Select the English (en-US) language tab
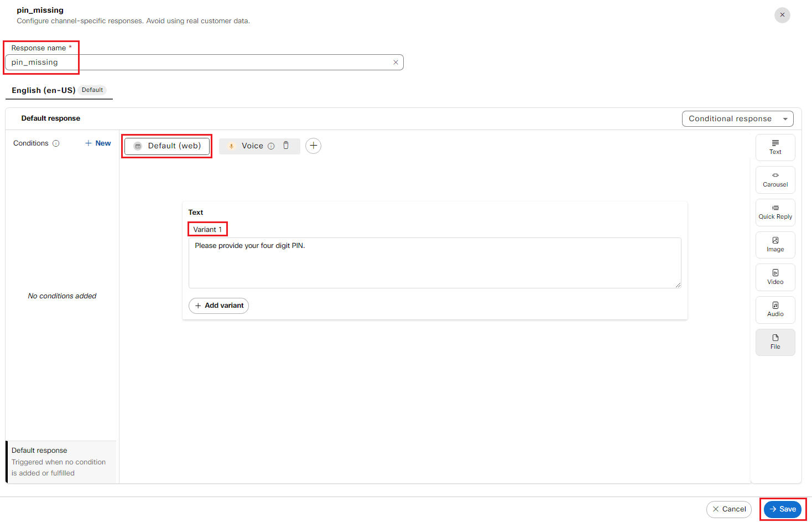 (44, 90)
